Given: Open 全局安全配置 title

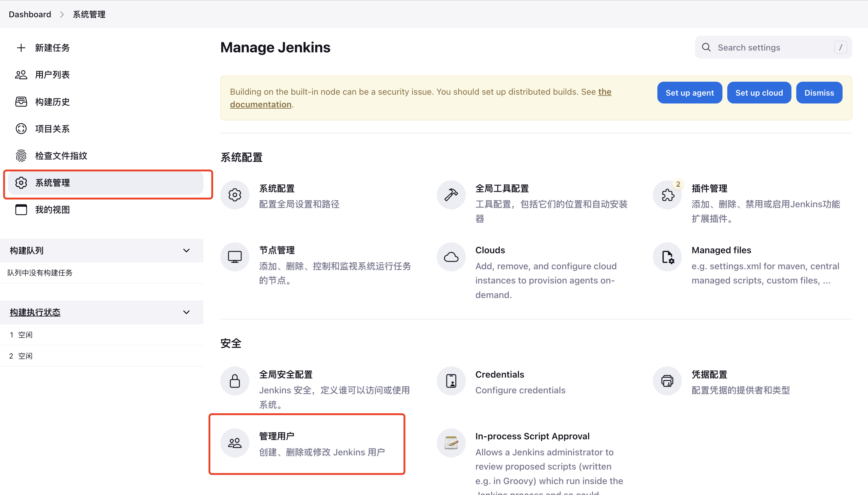Looking at the screenshot, I should pos(286,374).
